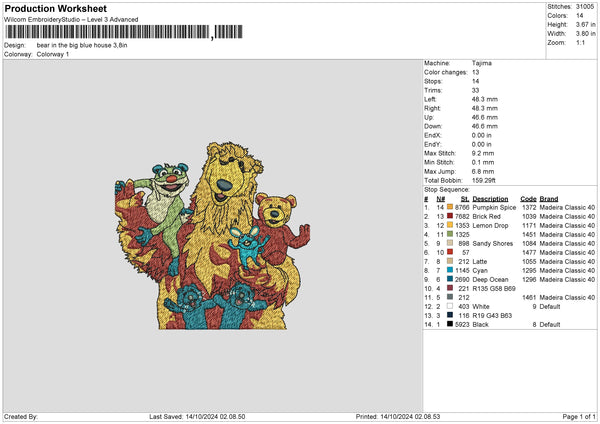
Task: Click the stitch count '7682' for Brick Red
Action: click(462, 217)
